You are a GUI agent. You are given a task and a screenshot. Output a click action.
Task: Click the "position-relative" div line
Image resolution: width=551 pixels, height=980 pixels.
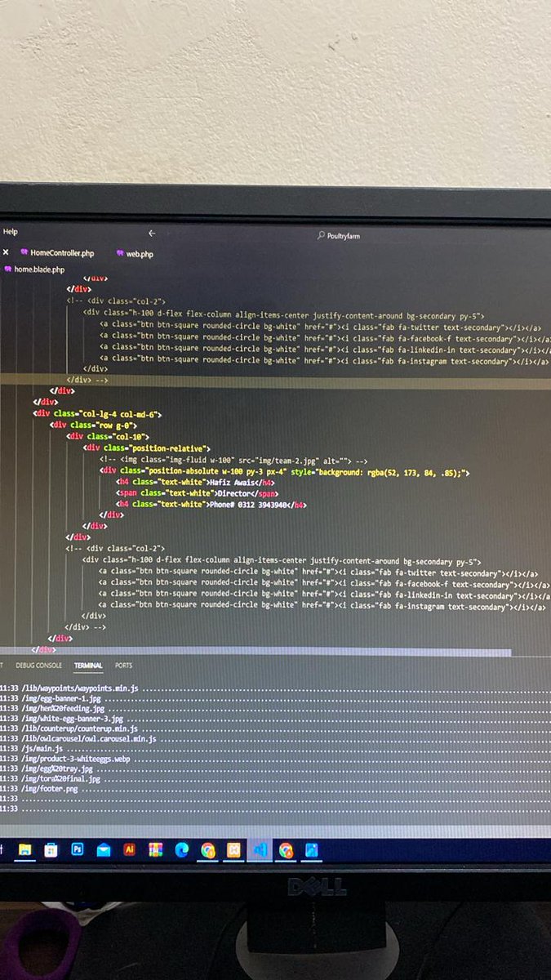147,448
